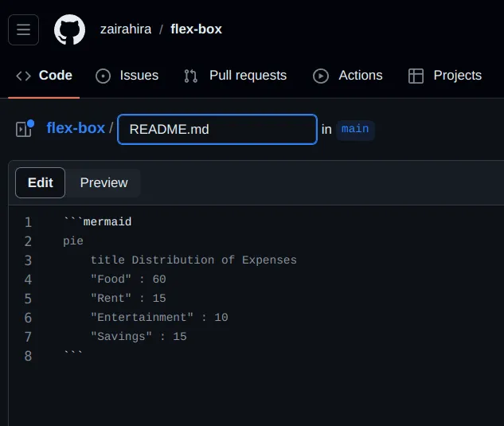The image size is (504, 426).
Task: Expand the file tree side panel
Action: (25, 128)
